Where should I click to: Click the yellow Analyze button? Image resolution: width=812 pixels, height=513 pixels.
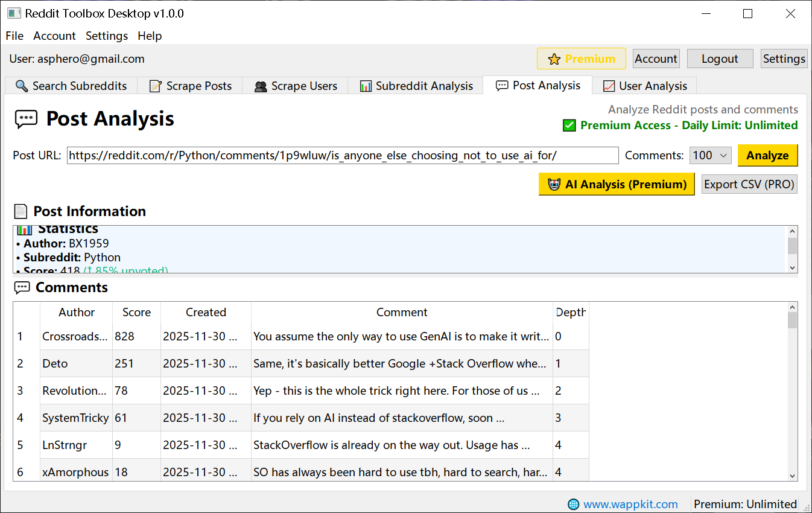click(x=767, y=155)
